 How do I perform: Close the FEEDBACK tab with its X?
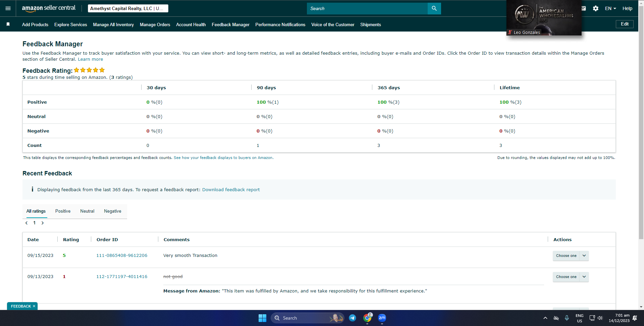tap(34, 306)
